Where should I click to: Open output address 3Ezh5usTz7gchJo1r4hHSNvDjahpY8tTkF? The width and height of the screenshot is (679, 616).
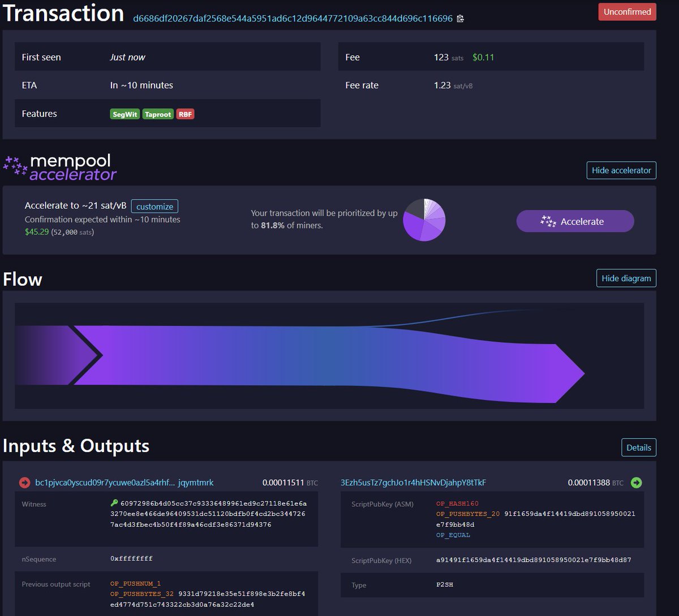tap(414, 483)
